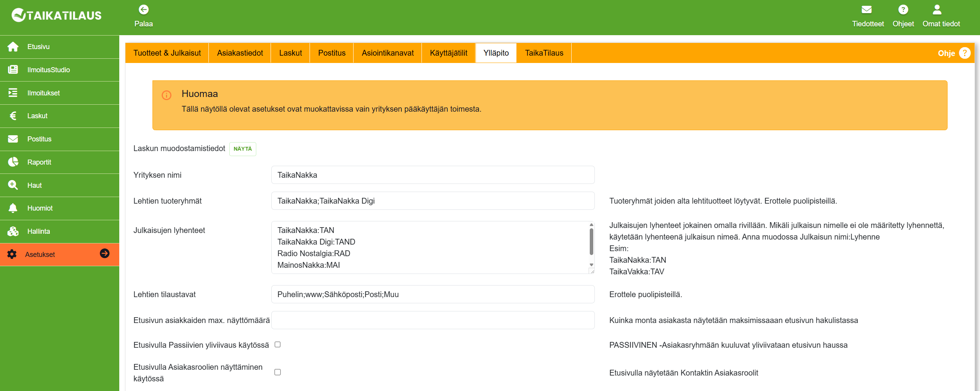The height and width of the screenshot is (391, 980).
Task: Click the Etusivu home icon in sidebar
Action: pos(13,47)
